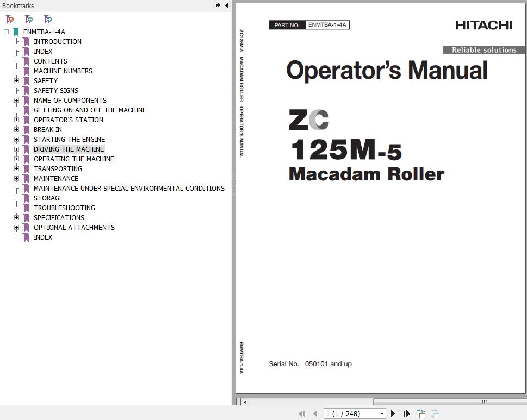Select the SAFETY bookmark
Screen dimensions: 527x420
pyautogui.click(x=46, y=80)
